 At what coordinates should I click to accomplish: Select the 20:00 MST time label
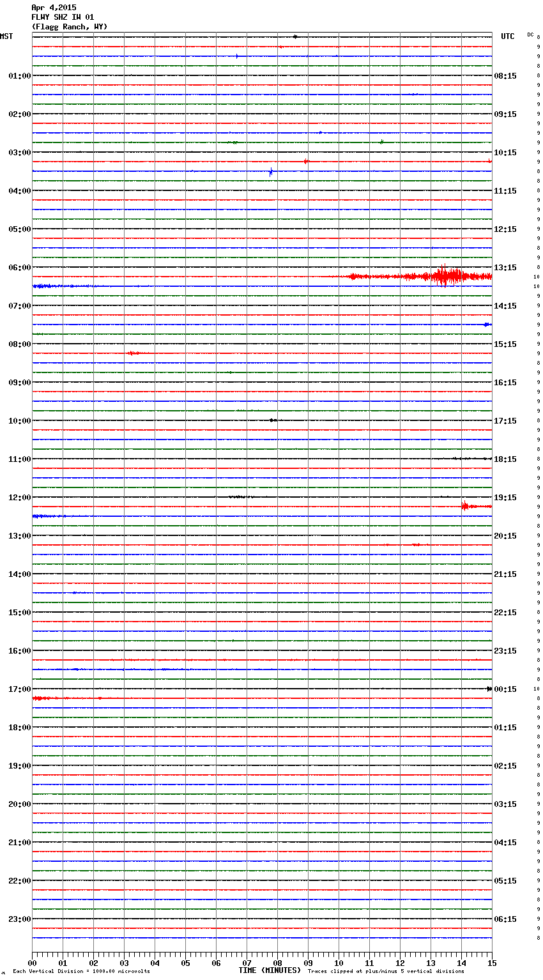(x=19, y=804)
